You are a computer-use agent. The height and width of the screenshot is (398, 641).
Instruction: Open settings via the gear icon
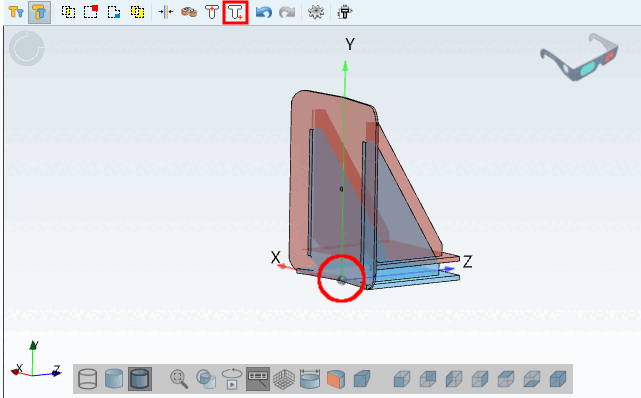tap(316, 12)
